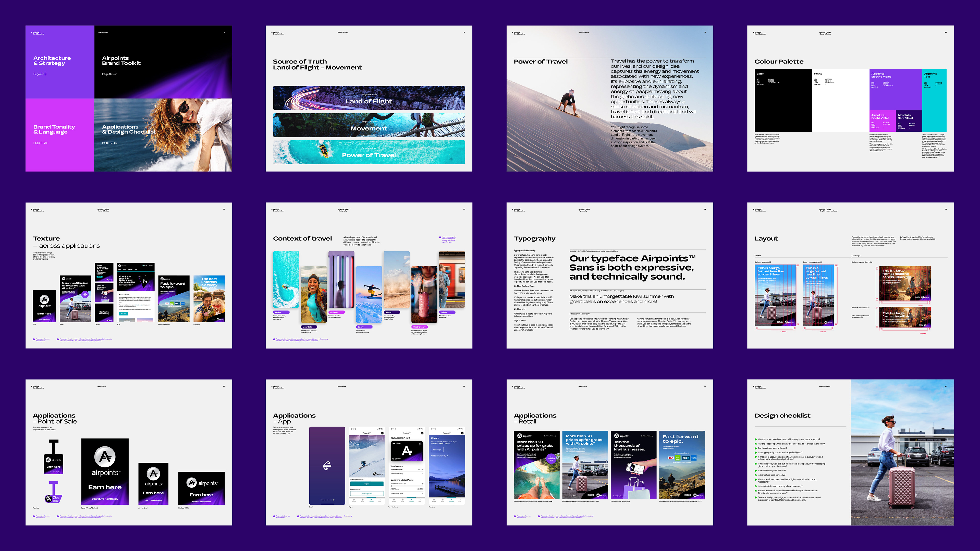This screenshot has height=551, width=980.
Task: Select the 2x wobbler icon
Action: (x=53, y=492)
